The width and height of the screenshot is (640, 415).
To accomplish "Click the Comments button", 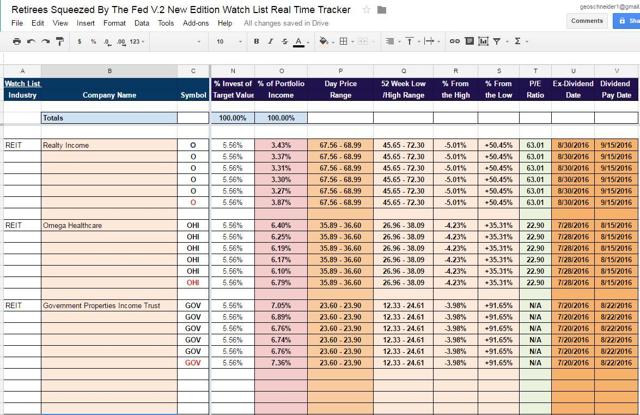I will coord(587,21).
